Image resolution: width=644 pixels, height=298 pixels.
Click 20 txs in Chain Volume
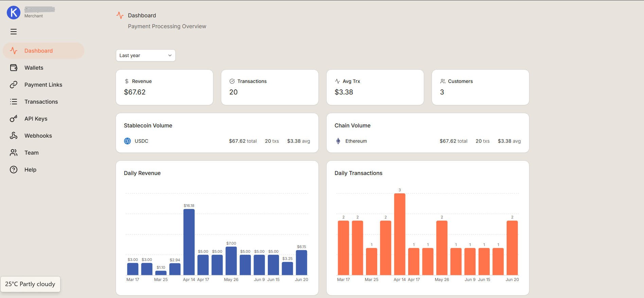pyautogui.click(x=483, y=141)
